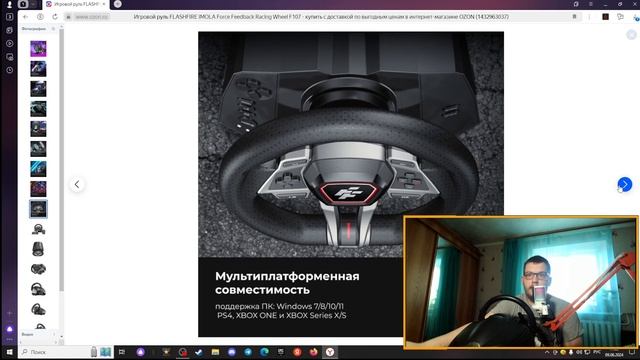Select the eighth purple-red thumbnail
This screenshot has height=360, width=640.
coord(38,189)
